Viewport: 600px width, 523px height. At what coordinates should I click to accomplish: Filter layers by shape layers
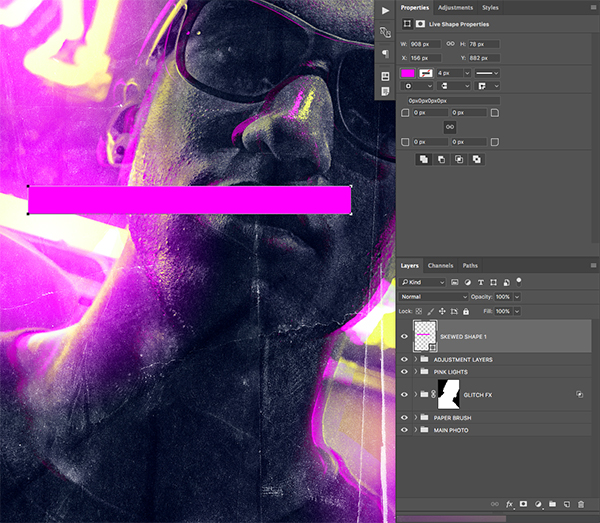pos(494,282)
